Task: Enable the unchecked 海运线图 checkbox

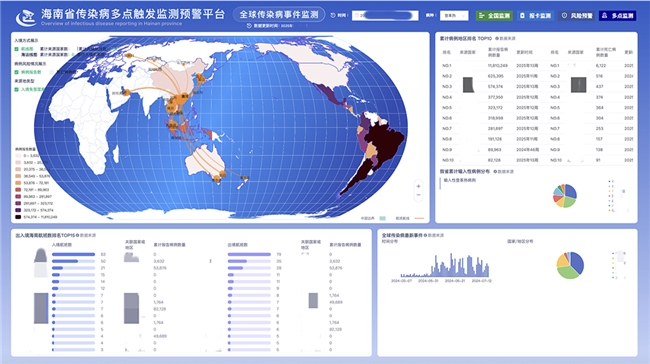Action: tap(17, 54)
